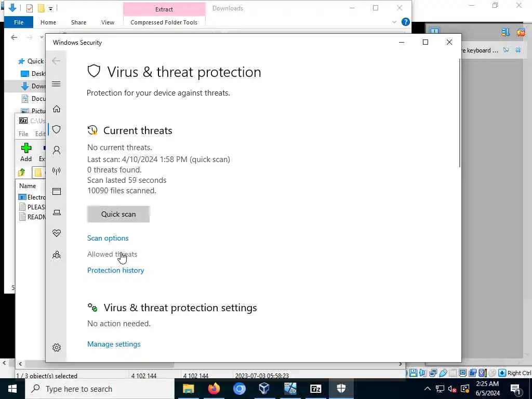Click VirtualBox display monitor status icon
Viewport: 532px width, 399px height.
[x=462, y=373]
